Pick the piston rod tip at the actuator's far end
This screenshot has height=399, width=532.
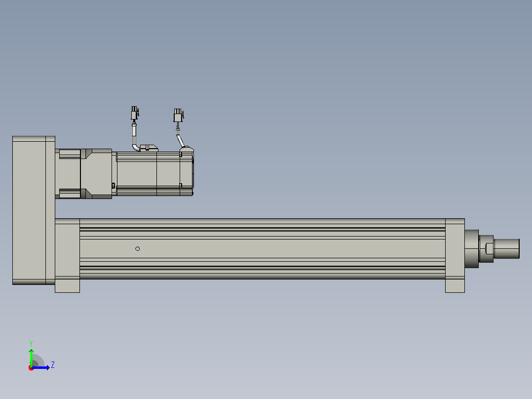[x=506, y=248]
